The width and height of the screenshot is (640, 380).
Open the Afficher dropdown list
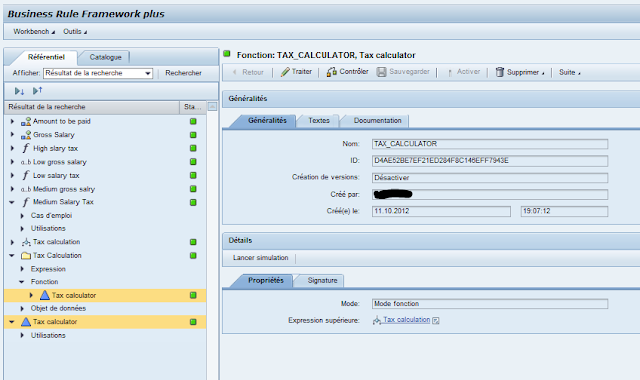point(148,73)
